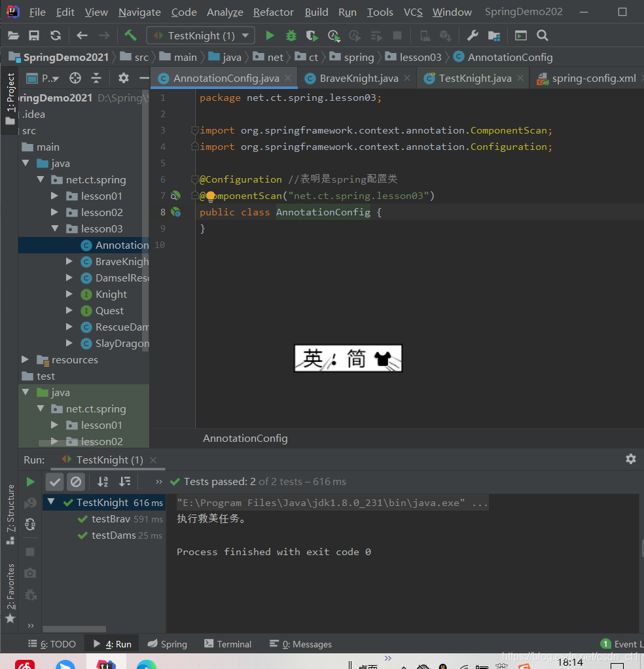The image size is (644, 669).
Task: Open the 6: TODO tool window
Action: tap(52, 644)
